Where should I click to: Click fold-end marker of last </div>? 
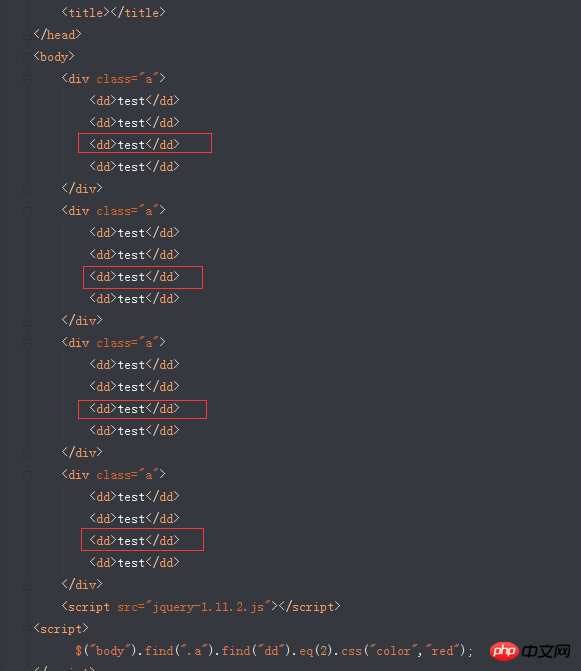coord(27,585)
